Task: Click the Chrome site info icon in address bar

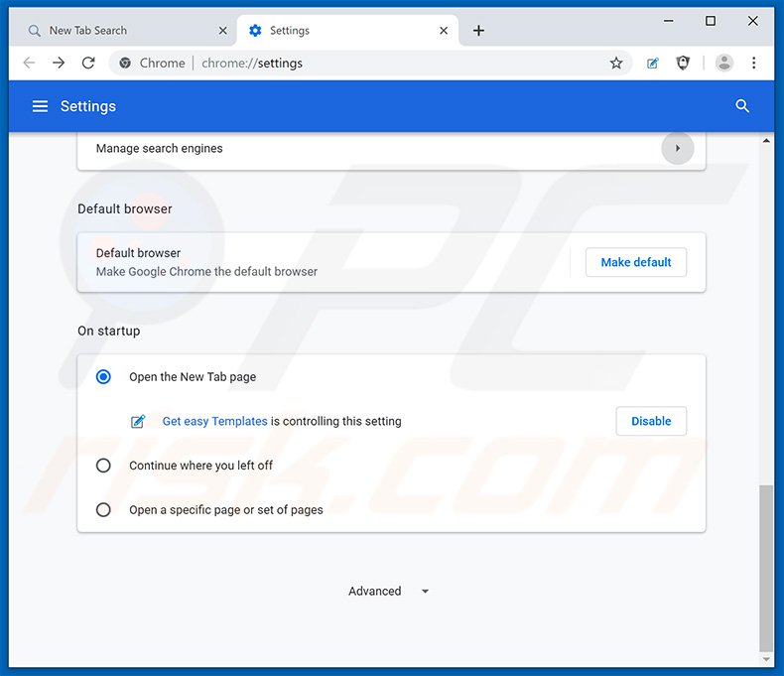Action: [125, 63]
